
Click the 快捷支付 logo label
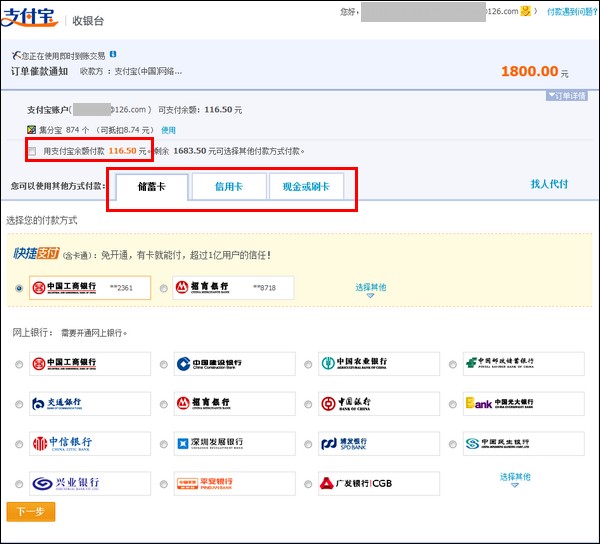pos(36,253)
